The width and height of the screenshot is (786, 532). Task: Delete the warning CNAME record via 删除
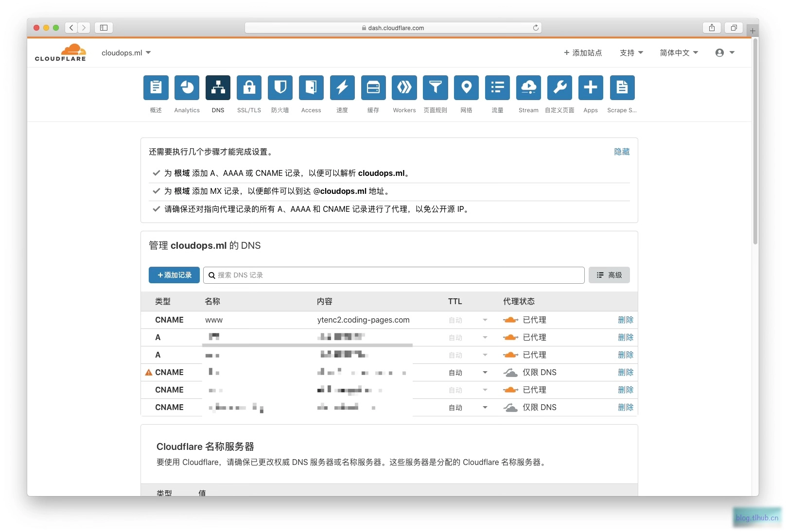point(626,372)
